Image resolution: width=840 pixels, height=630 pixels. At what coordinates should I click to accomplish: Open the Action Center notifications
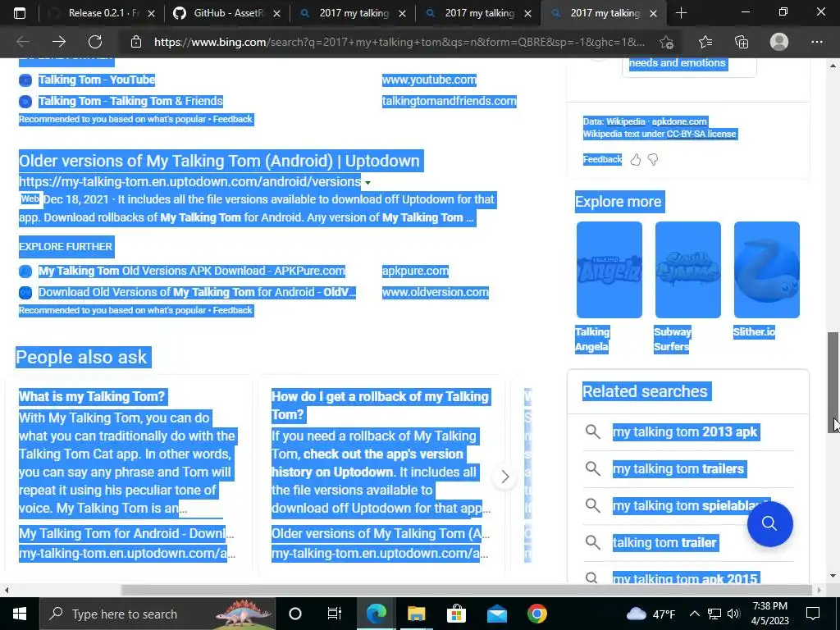[813, 614]
